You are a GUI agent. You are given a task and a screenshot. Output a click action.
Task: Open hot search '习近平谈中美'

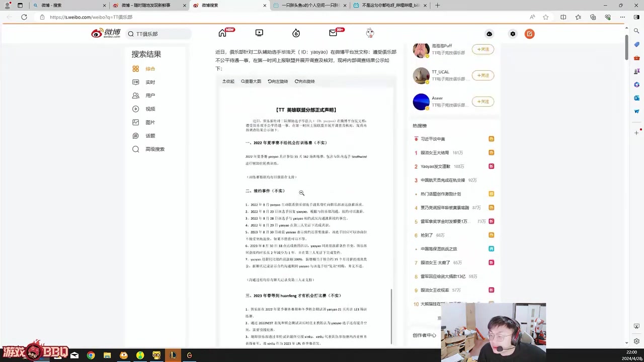click(433, 139)
